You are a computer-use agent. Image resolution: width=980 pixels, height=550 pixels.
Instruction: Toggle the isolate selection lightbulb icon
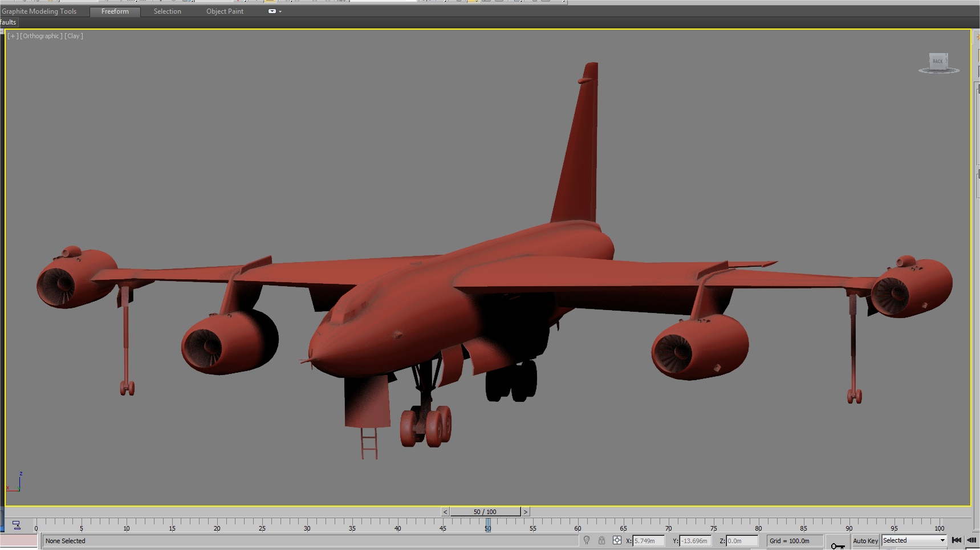coord(587,540)
